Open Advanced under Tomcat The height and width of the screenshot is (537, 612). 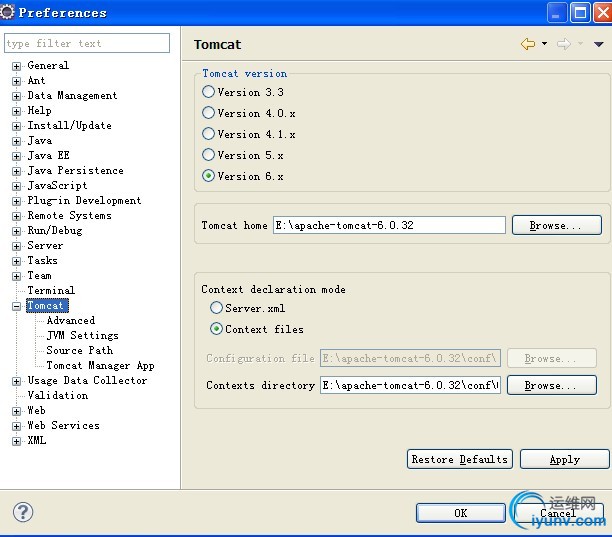(x=71, y=320)
